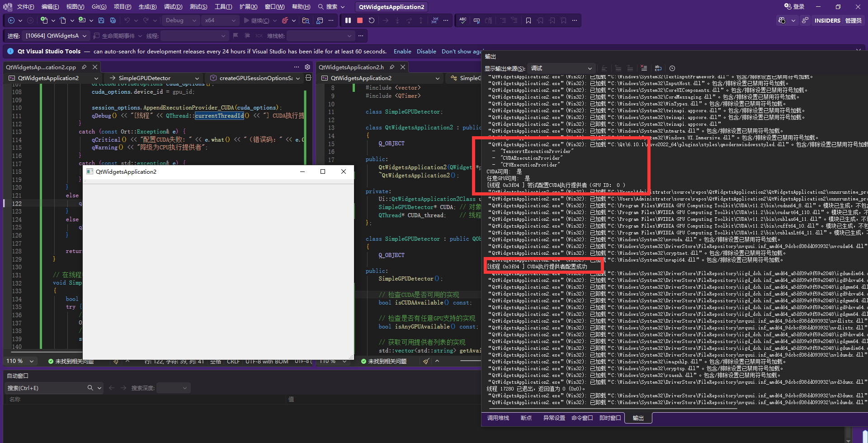Switch to the 即时窗口 tab
Image resolution: width=868 pixels, height=443 pixels.
click(610, 418)
